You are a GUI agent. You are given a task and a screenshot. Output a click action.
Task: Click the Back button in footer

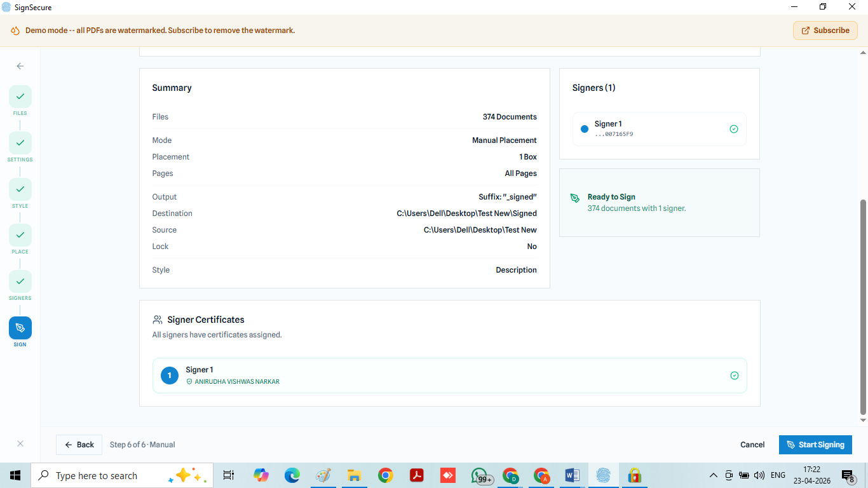(x=79, y=445)
